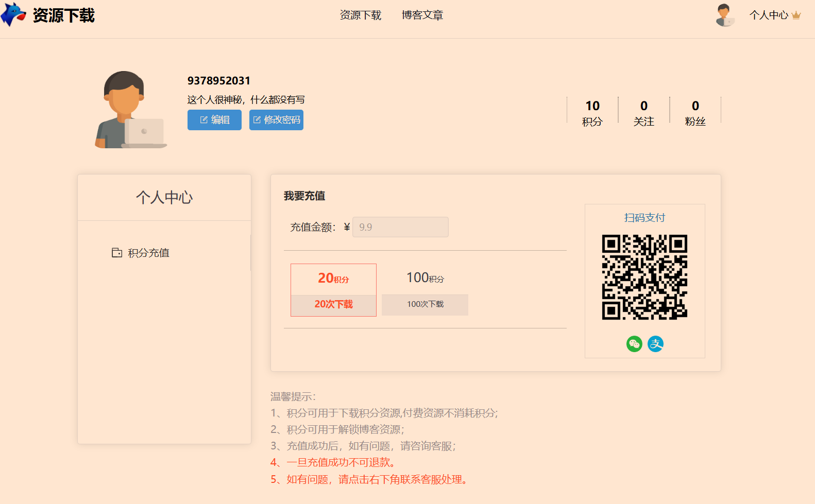Click the large profile avatar picture

131,110
